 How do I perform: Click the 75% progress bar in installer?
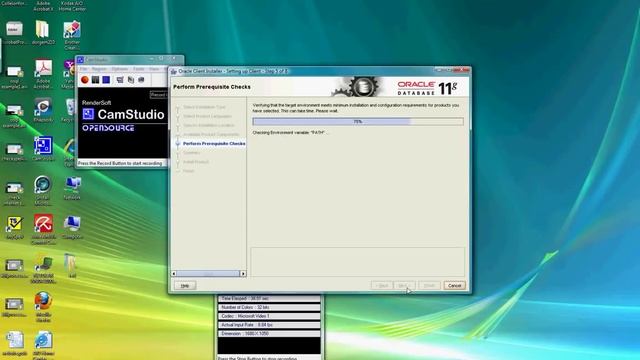(x=358, y=122)
